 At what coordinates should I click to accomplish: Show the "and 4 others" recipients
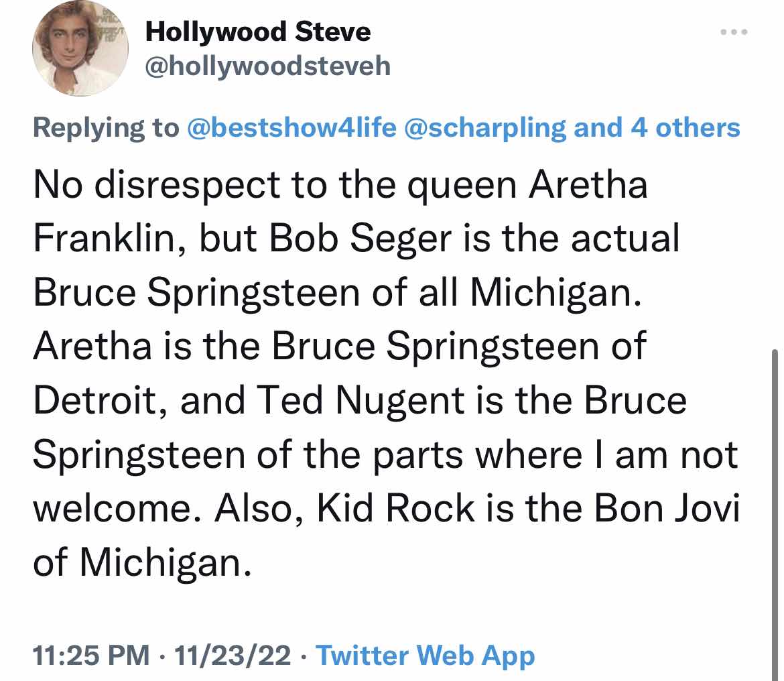click(657, 127)
